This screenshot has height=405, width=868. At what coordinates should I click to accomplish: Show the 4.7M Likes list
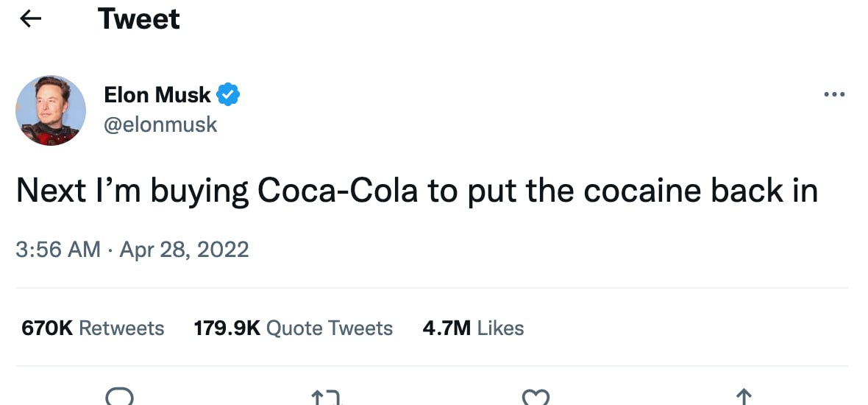click(x=473, y=328)
